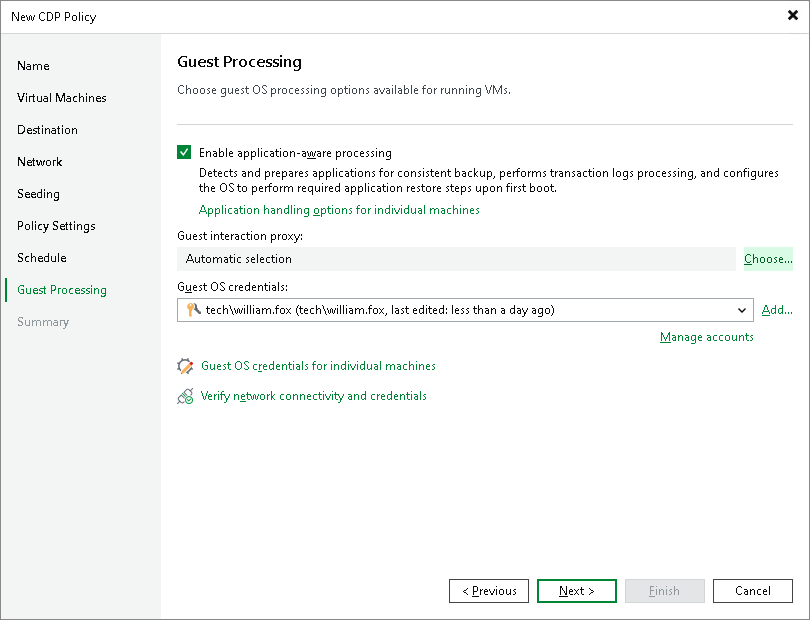
Task: Click the green checkmark icon for application-aware processing
Action: 184,152
